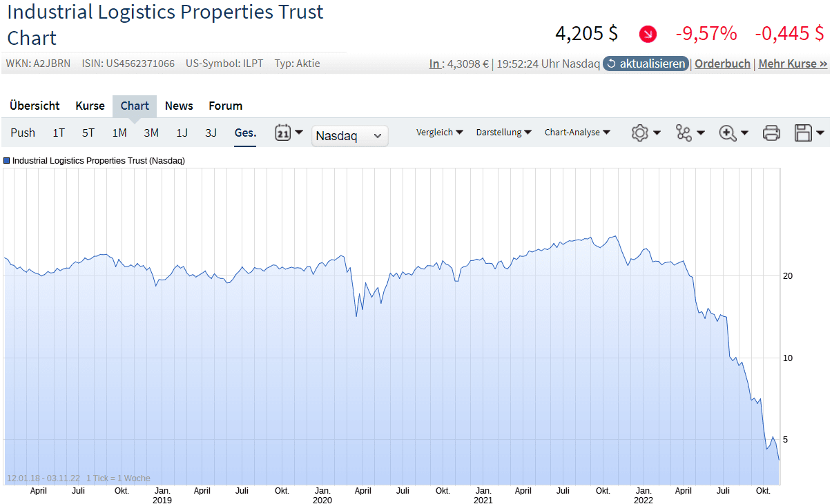Open the chart drawing tools icon
Viewport: 832px width, 504px height.
(x=684, y=133)
